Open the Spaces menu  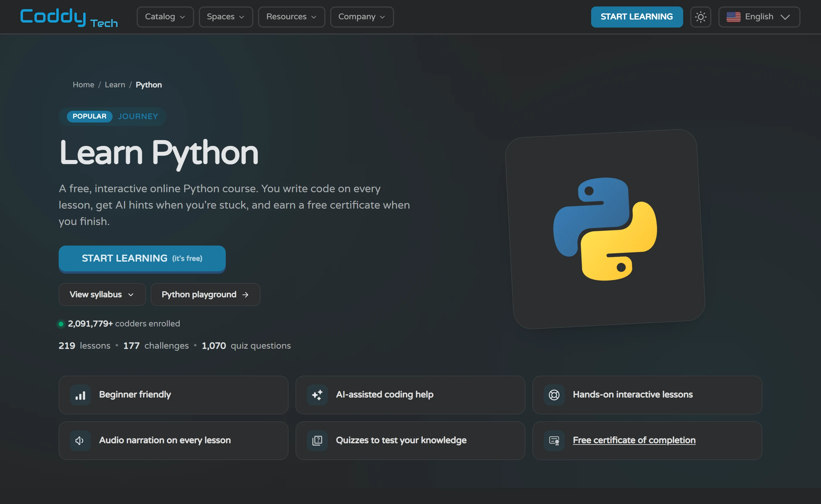[226, 17]
